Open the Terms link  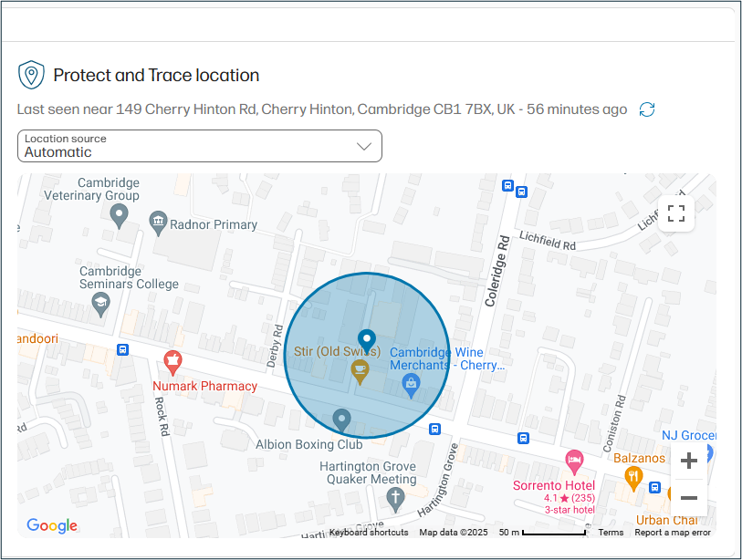[x=611, y=532]
